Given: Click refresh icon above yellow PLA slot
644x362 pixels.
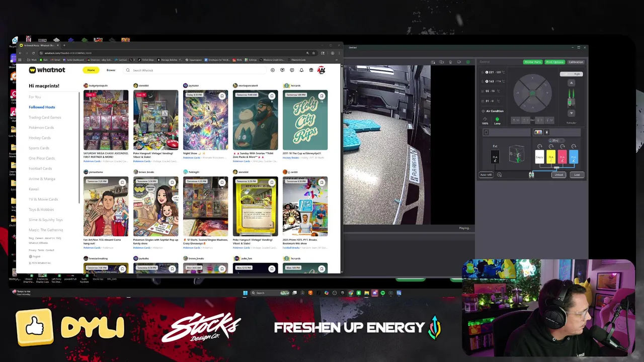Looking at the screenshot, I should 551,146.
